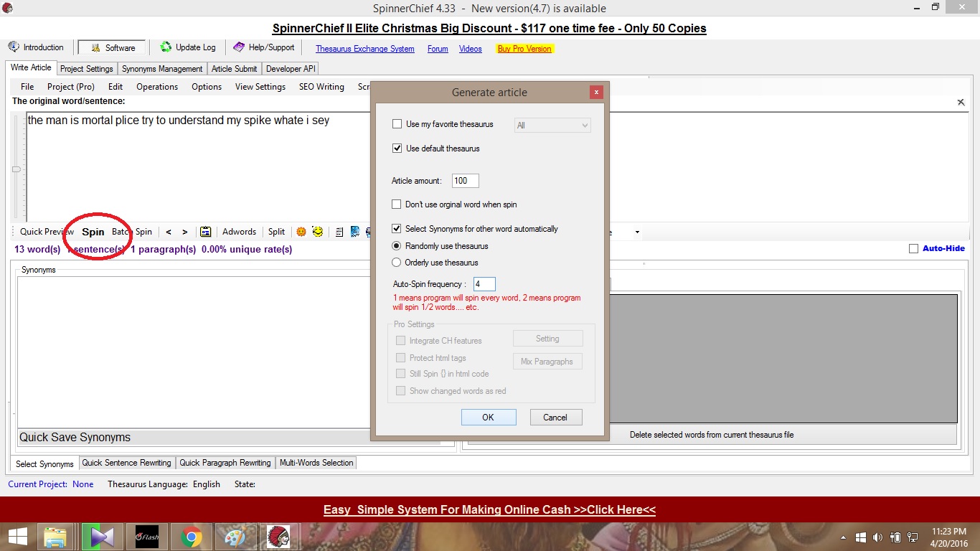The height and width of the screenshot is (551, 980).
Task: Switch to the Synonyms Management tab
Action: pos(162,69)
